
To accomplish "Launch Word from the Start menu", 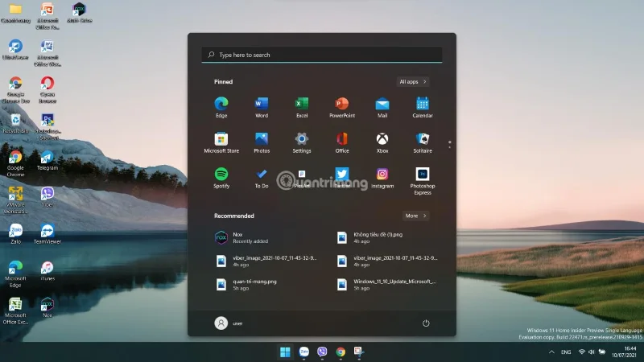I will [x=261, y=107].
